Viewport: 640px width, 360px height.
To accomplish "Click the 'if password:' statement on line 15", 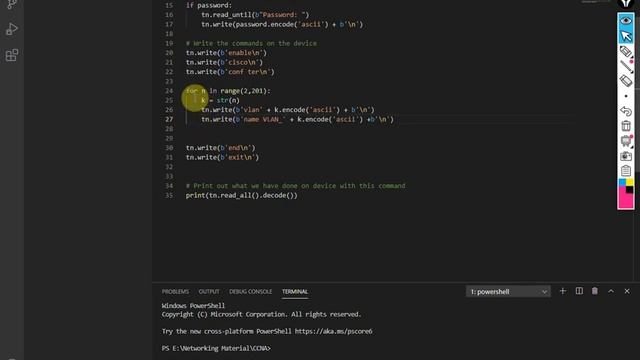I will (209, 5).
